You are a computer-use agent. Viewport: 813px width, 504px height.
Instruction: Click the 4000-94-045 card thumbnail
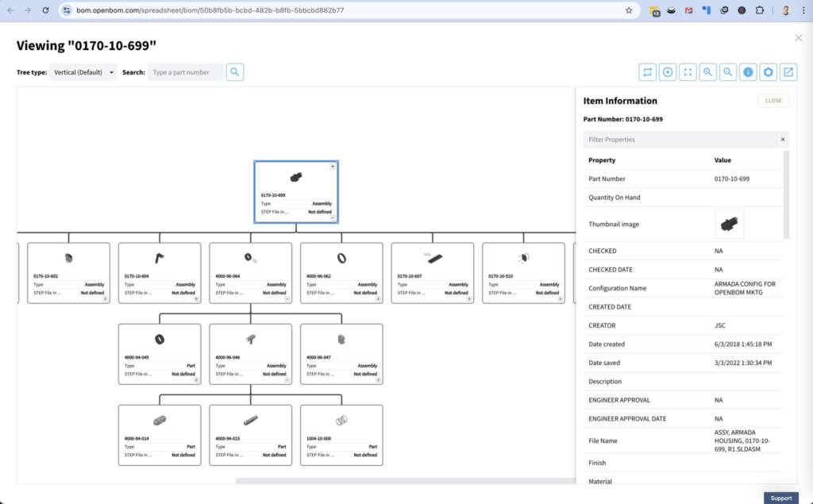(160, 339)
